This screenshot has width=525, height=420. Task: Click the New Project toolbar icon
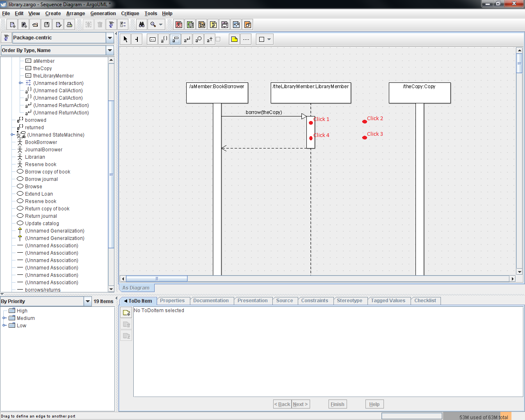[12, 25]
